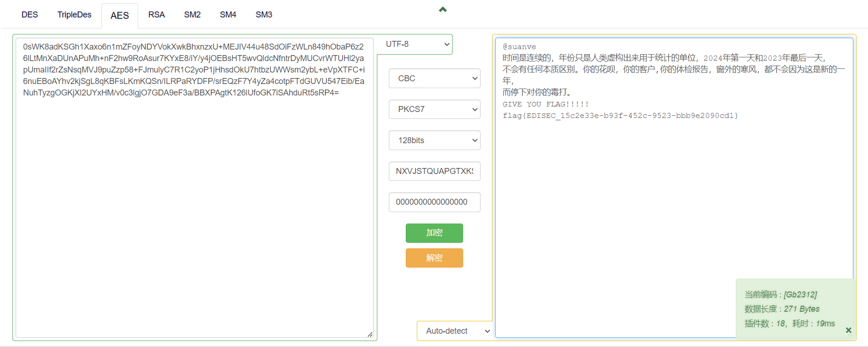Collapse the panel with the green chevron

coord(442,10)
